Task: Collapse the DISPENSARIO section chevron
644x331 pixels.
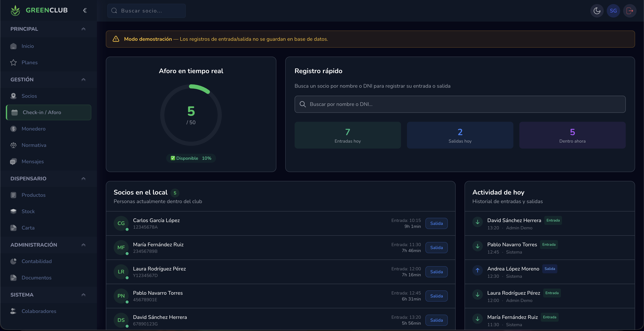Action: tap(83, 179)
